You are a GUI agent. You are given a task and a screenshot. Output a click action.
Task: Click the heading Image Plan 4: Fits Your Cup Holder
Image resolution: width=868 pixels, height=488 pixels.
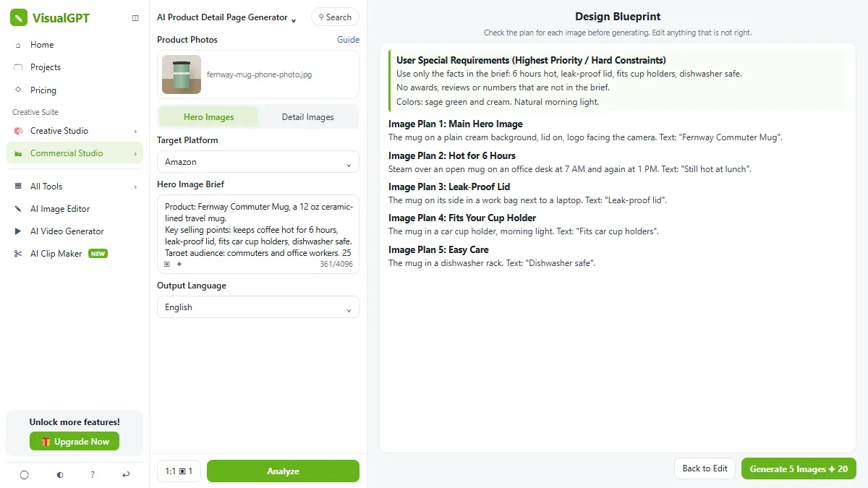pos(462,218)
